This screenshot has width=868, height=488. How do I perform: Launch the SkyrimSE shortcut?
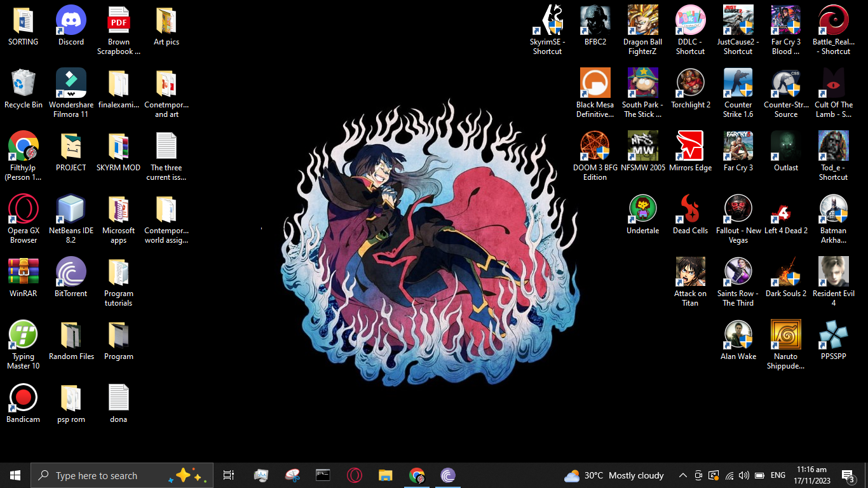point(548,30)
